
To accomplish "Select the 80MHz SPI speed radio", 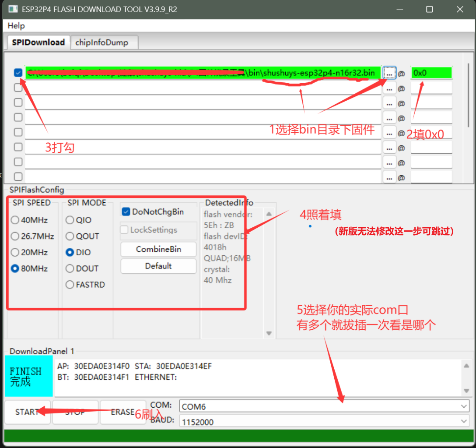I will pyautogui.click(x=29, y=269).
